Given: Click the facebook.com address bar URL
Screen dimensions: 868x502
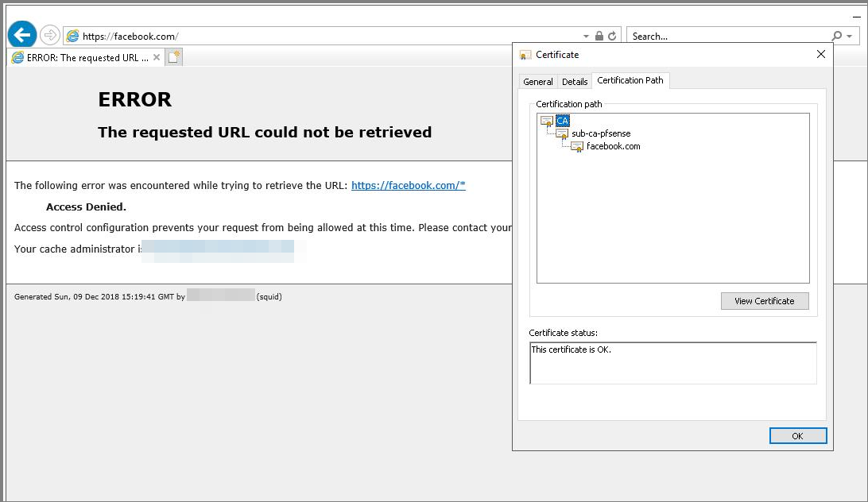Looking at the screenshot, I should (x=130, y=36).
